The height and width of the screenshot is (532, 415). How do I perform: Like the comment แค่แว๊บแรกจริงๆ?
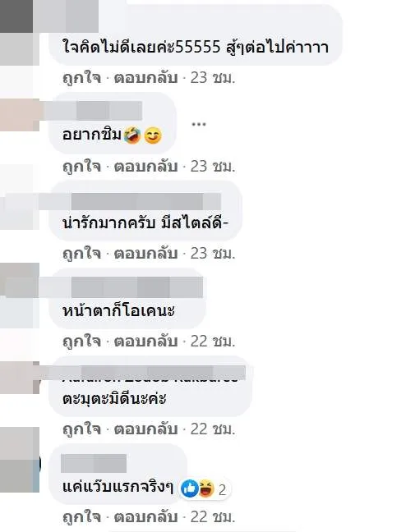[x=82, y=517]
